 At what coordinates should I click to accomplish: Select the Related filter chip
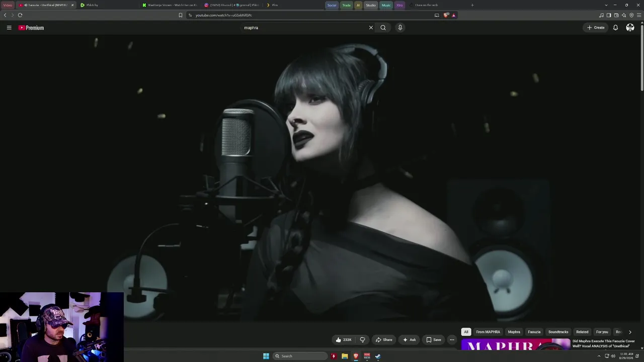[582, 332]
